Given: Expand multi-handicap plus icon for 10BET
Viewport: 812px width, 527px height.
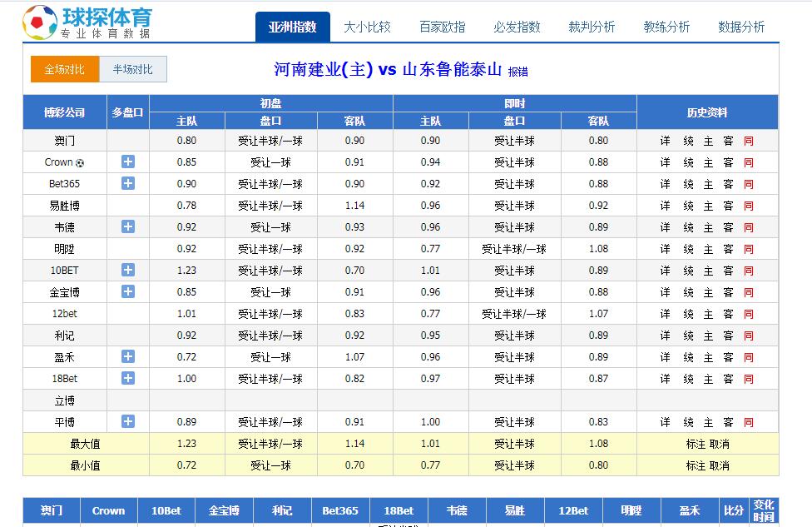Looking at the screenshot, I should point(128,270).
